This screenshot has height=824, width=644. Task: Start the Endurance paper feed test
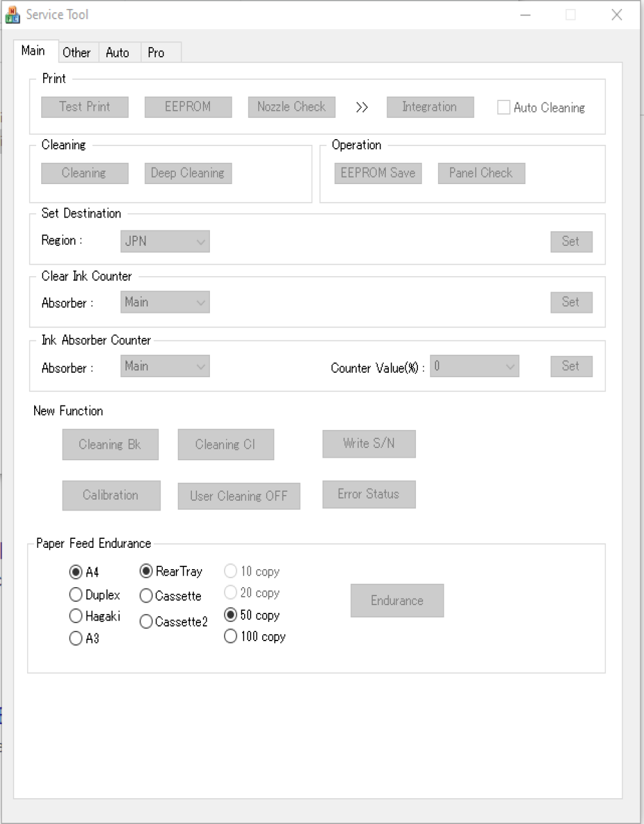point(397,601)
